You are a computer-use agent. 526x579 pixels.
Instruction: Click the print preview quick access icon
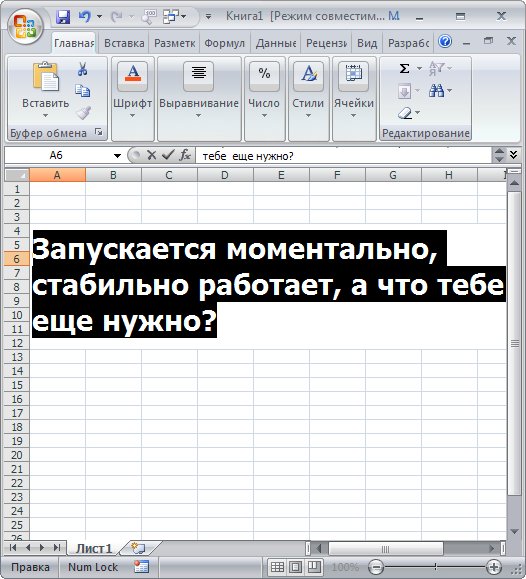[149, 17]
